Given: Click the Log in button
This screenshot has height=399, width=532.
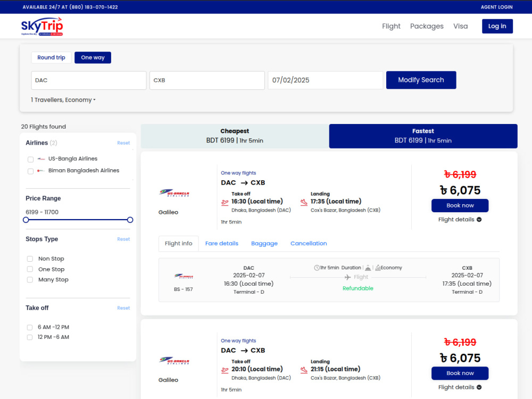Looking at the screenshot, I should coord(497,26).
